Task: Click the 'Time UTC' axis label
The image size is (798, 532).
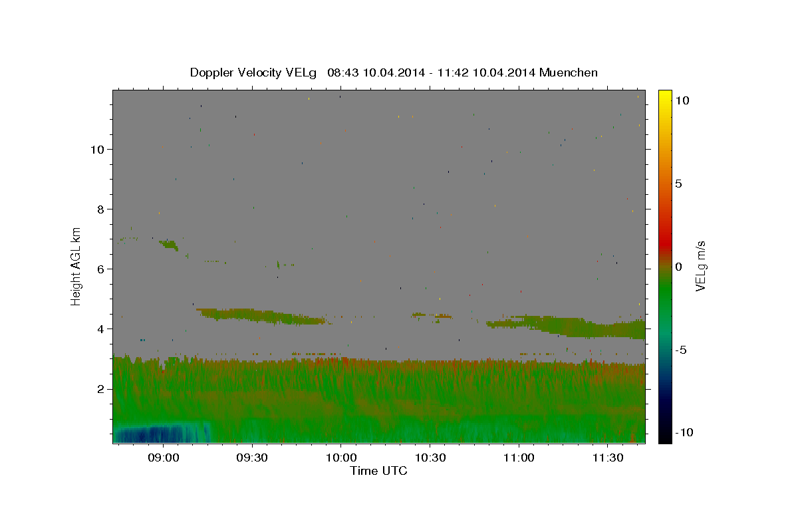Action: pos(378,471)
